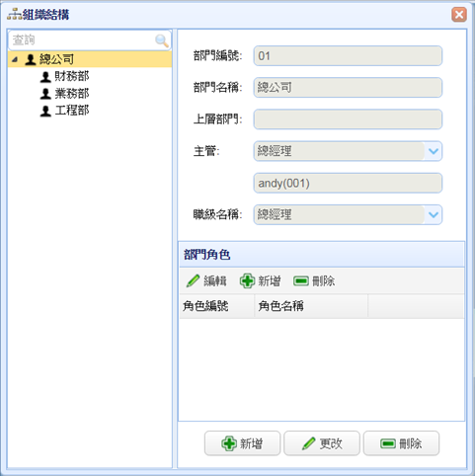Click the person icon beside 財務部
Image resolution: width=475 pixels, height=476 pixels.
(x=45, y=77)
